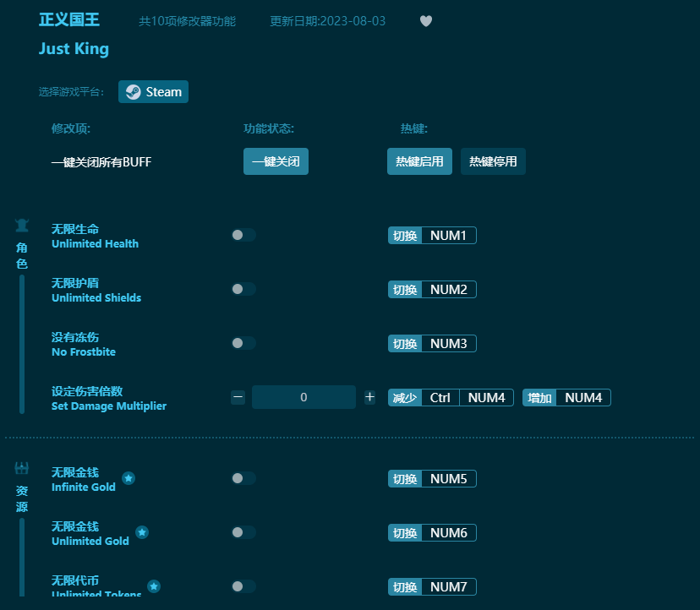The image size is (700, 610).
Task: Click the star badge next to Infinite Gold
Action: (129, 478)
